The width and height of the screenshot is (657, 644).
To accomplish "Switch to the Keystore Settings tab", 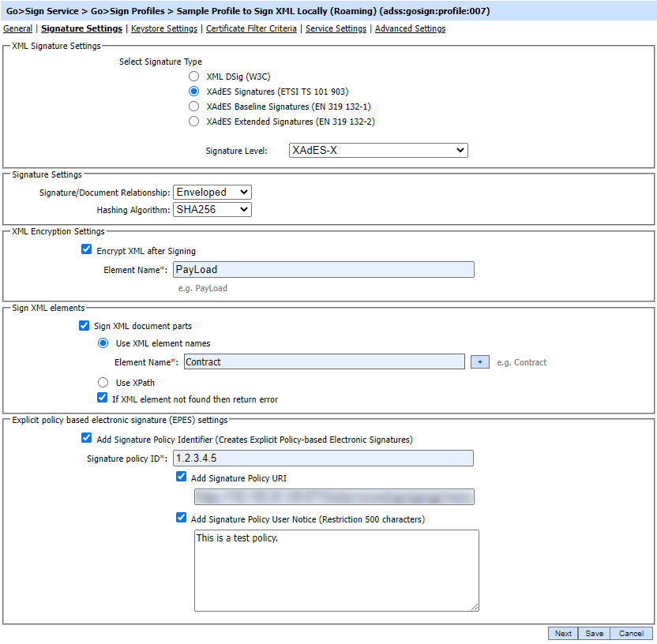I will [x=164, y=28].
